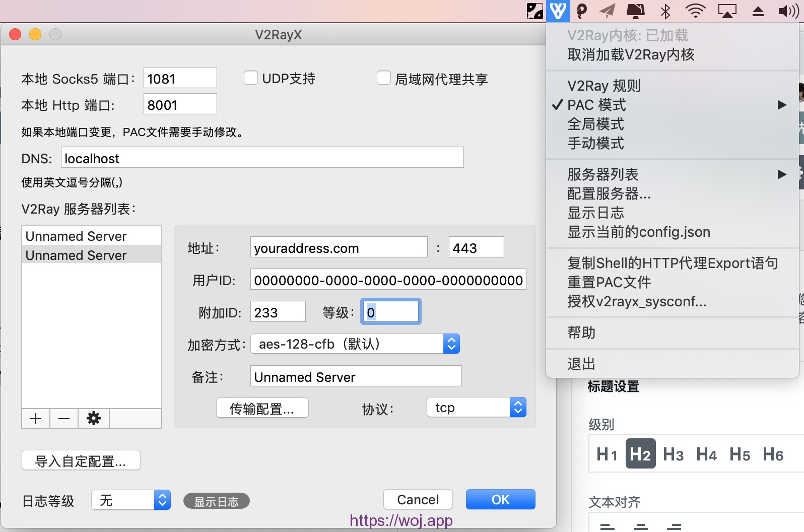
Task: Click the V2RayX menu bar icon
Action: point(558,11)
